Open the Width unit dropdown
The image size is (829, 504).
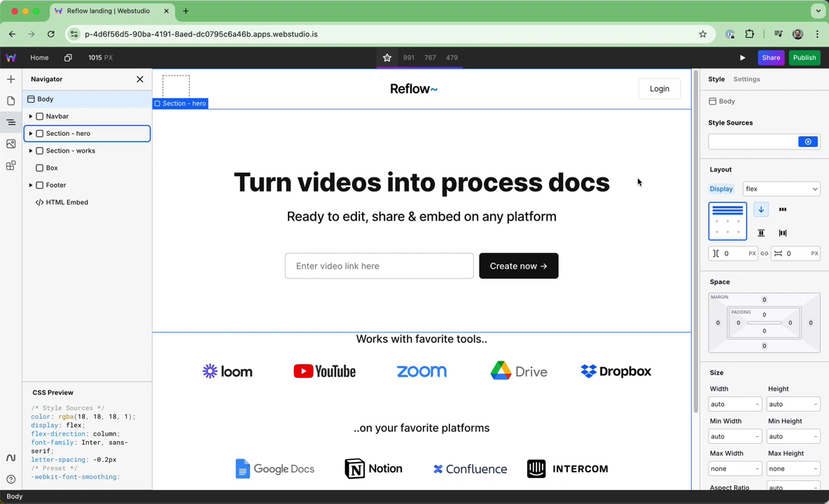point(757,404)
